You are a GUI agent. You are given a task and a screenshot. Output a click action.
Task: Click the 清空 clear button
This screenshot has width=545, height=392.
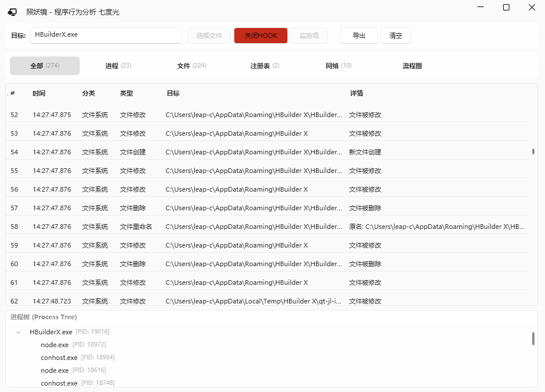[396, 36]
